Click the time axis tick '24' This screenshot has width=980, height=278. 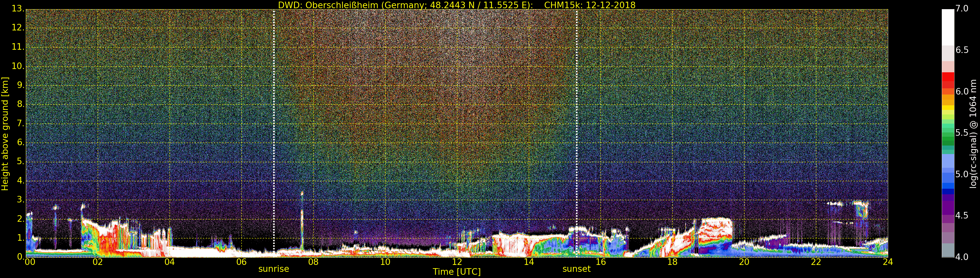coord(888,262)
